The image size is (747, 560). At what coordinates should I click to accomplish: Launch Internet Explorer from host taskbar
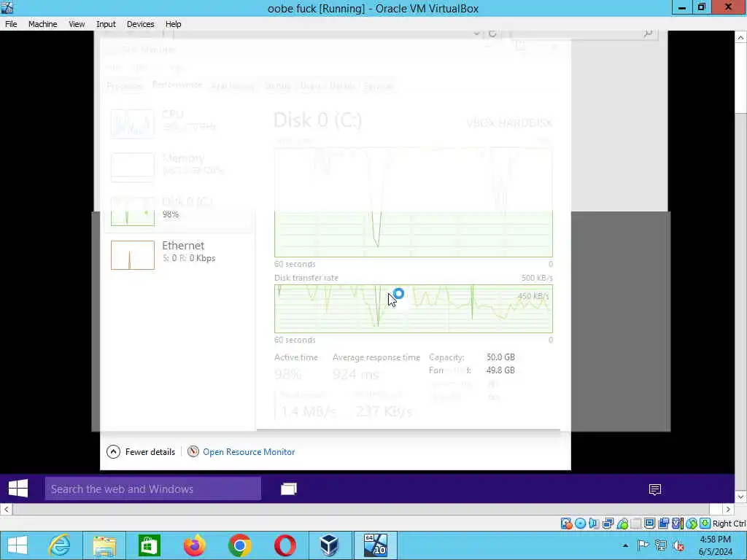tap(60, 545)
